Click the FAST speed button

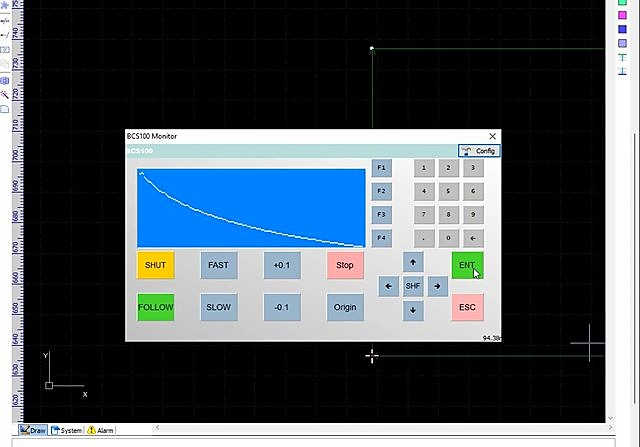(219, 265)
